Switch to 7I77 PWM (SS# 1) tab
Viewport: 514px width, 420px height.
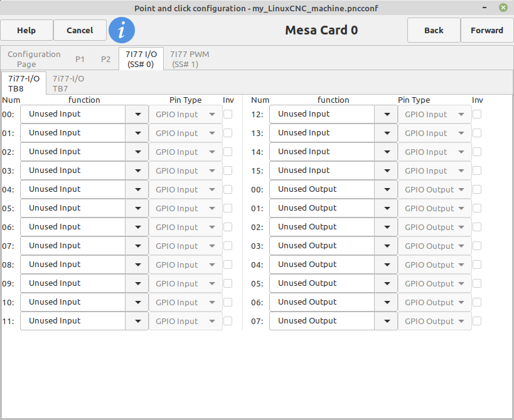pos(190,59)
